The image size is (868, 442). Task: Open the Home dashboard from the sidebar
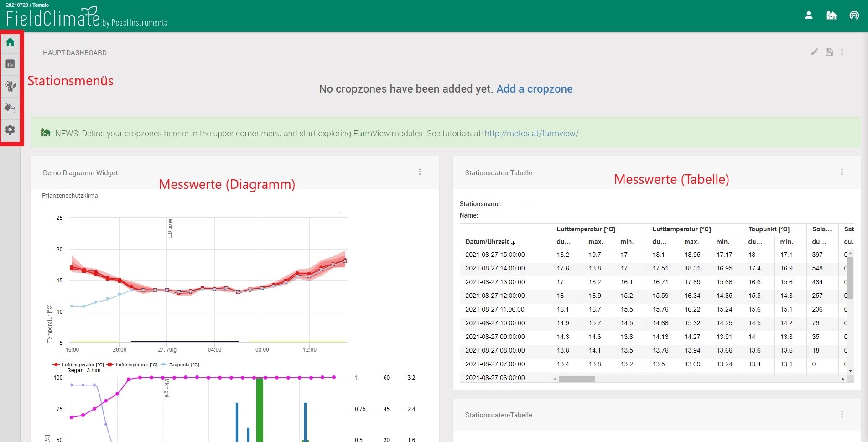click(10, 42)
